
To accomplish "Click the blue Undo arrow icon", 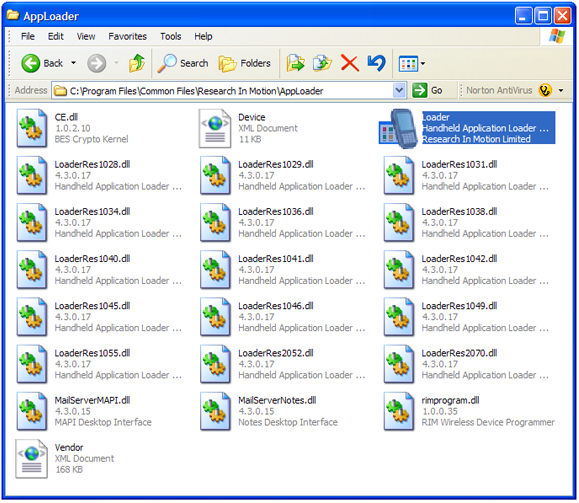I will [376, 63].
